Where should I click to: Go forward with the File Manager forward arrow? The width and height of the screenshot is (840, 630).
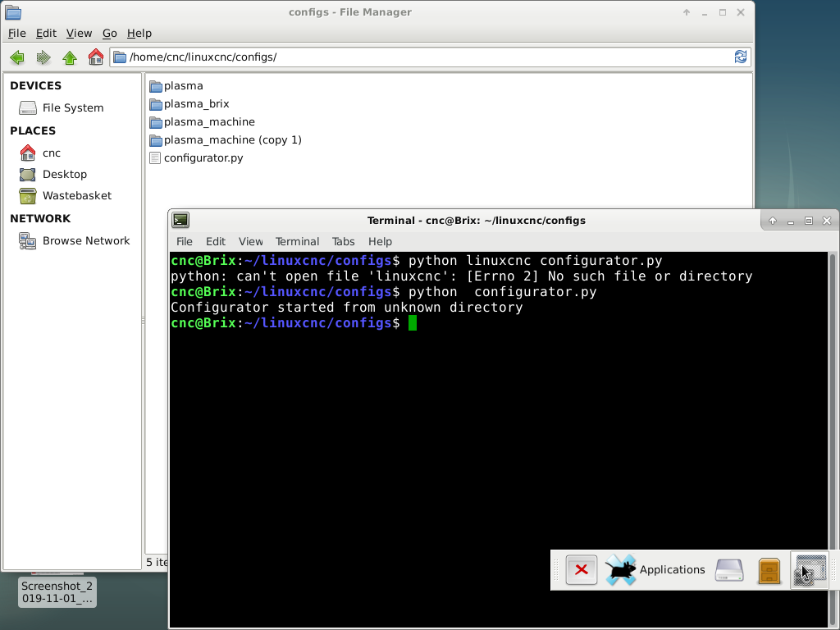(43, 57)
